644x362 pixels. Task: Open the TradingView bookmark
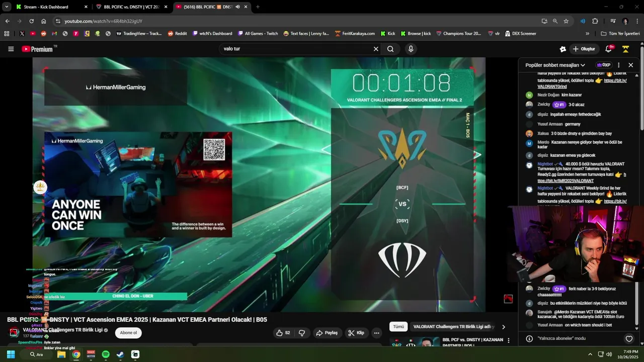(139, 34)
